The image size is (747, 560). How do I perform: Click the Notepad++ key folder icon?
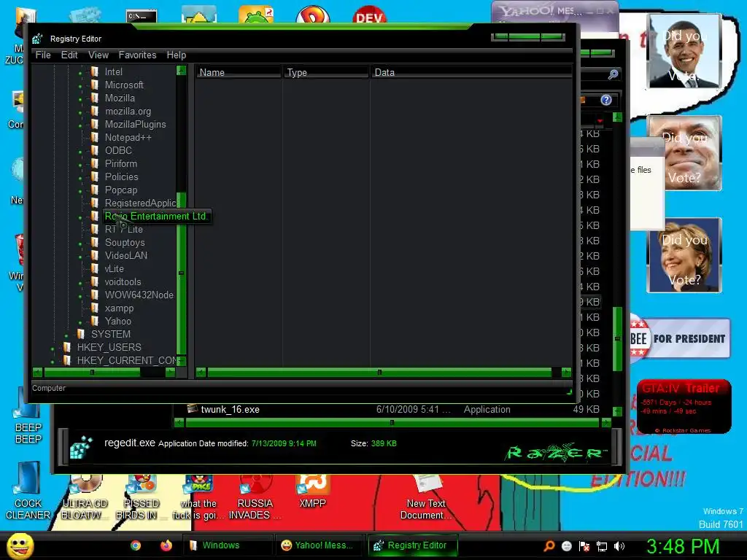click(94, 137)
